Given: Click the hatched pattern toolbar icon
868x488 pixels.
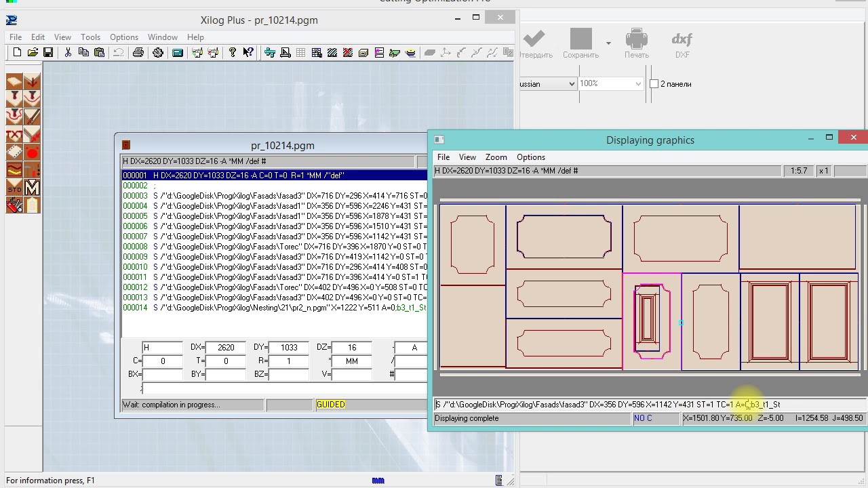Looking at the screenshot, I should coord(332,52).
